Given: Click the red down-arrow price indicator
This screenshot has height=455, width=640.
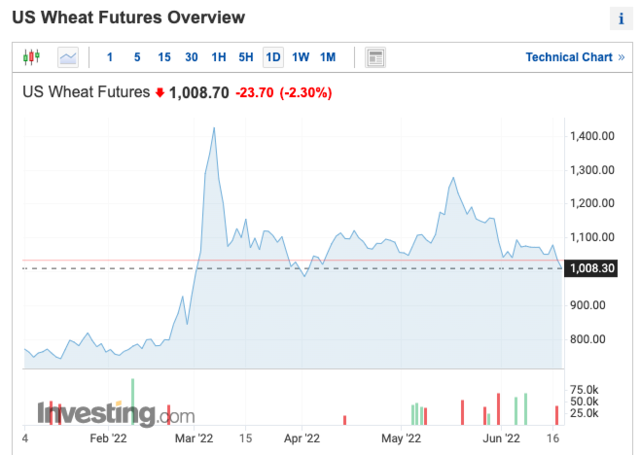Looking at the screenshot, I should [x=159, y=93].
